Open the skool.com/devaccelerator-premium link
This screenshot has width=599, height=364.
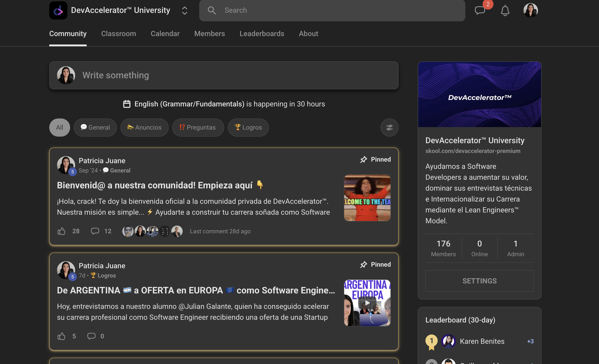coord(473,151)
